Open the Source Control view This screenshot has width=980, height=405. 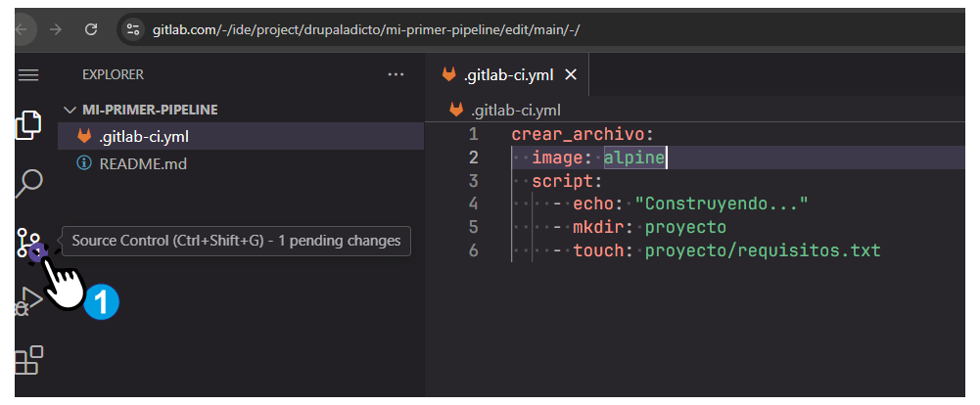pos(29,243)
